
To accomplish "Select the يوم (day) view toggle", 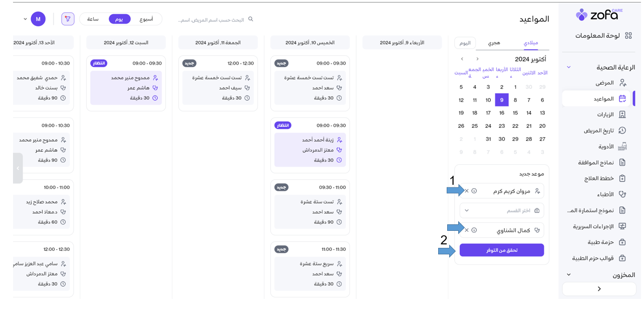I will tap(120, 19).
